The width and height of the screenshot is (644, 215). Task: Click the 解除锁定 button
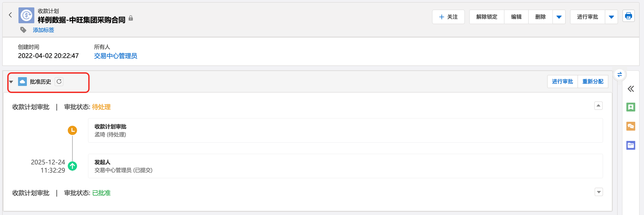(487, 17)
